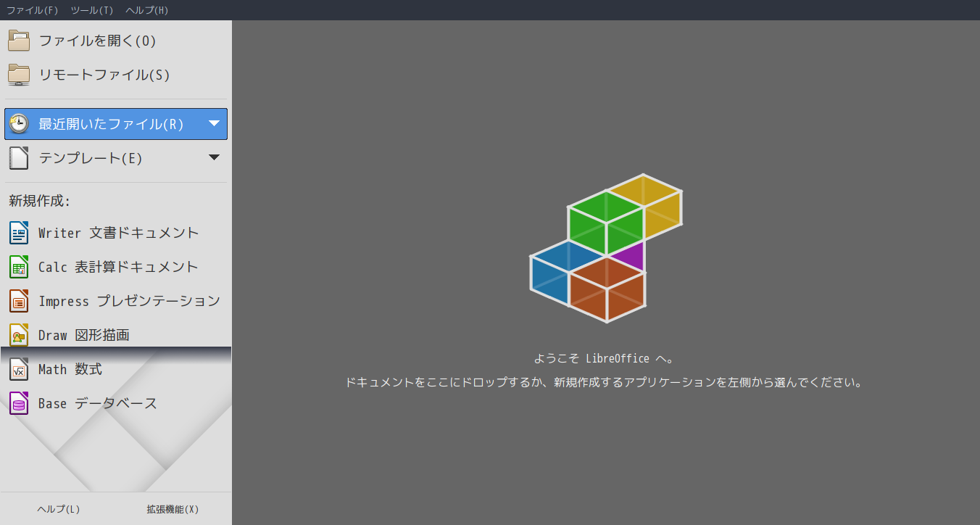The height and width of the screenshot is (525, 980).
Task: Click the Writer document icon
Action: (x=19, y=233)
